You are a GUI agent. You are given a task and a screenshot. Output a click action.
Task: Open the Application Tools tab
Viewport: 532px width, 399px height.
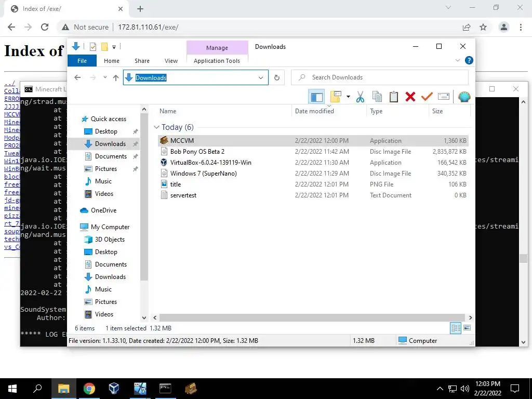[217, 61]
